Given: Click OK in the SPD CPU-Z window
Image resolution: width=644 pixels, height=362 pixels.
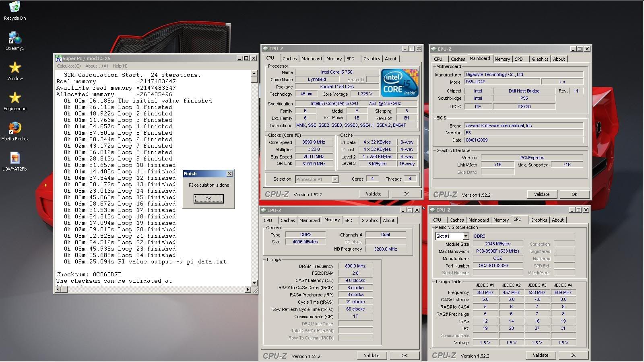Looking at the screenshot, I should tap(573, 355).
